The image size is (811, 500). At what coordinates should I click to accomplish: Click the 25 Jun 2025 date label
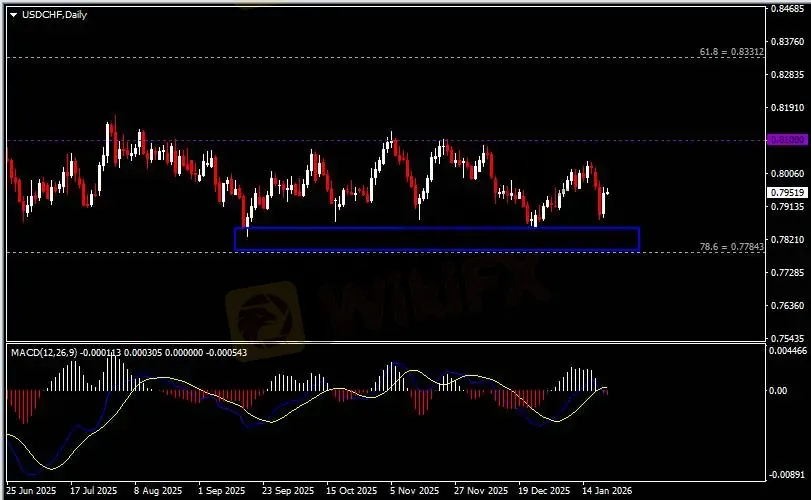(31, 490)
